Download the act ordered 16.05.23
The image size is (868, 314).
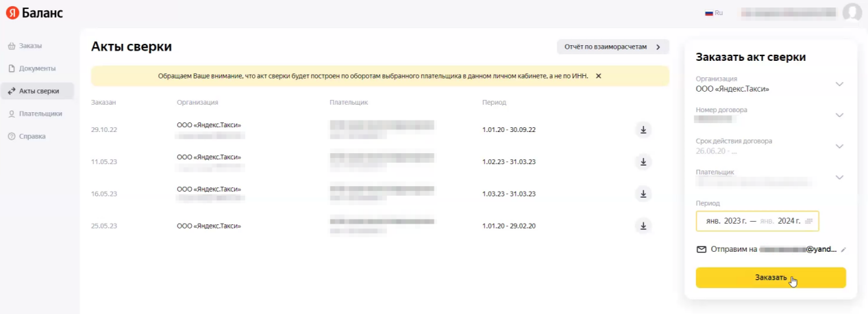pos(643,194)
